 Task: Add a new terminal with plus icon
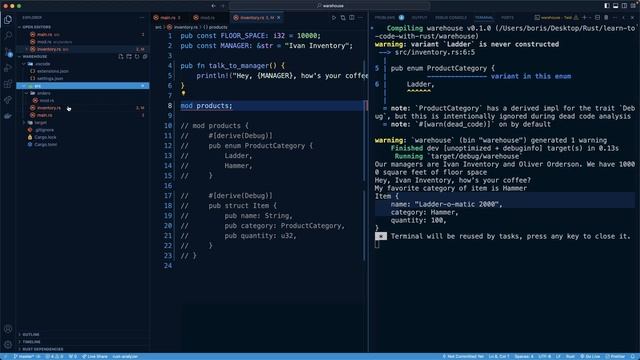584,18
